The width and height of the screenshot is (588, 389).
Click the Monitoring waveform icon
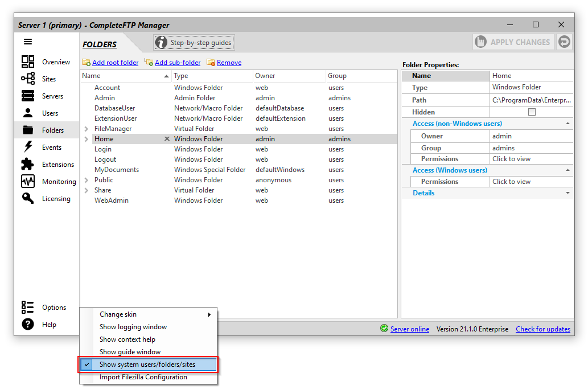[x=28, y=181]
